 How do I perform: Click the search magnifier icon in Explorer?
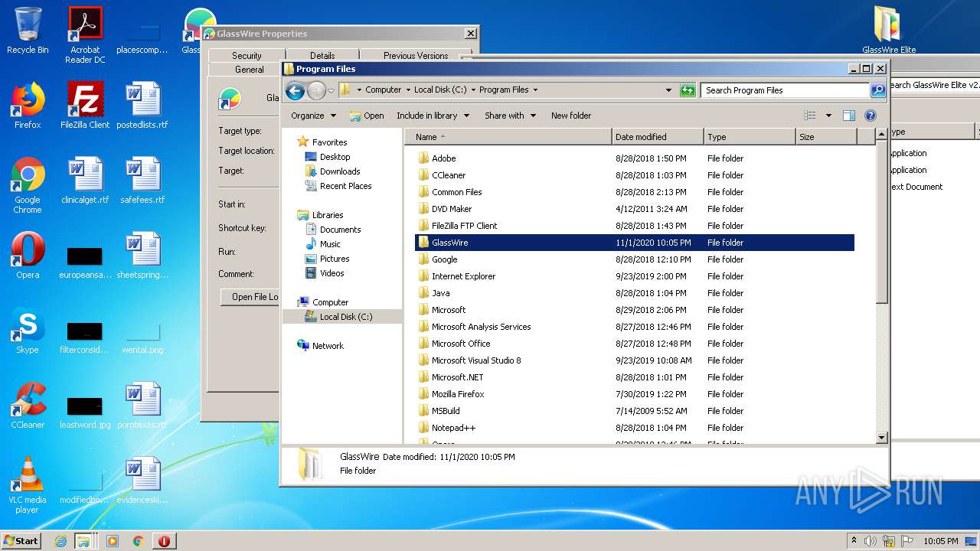(877, 90)
